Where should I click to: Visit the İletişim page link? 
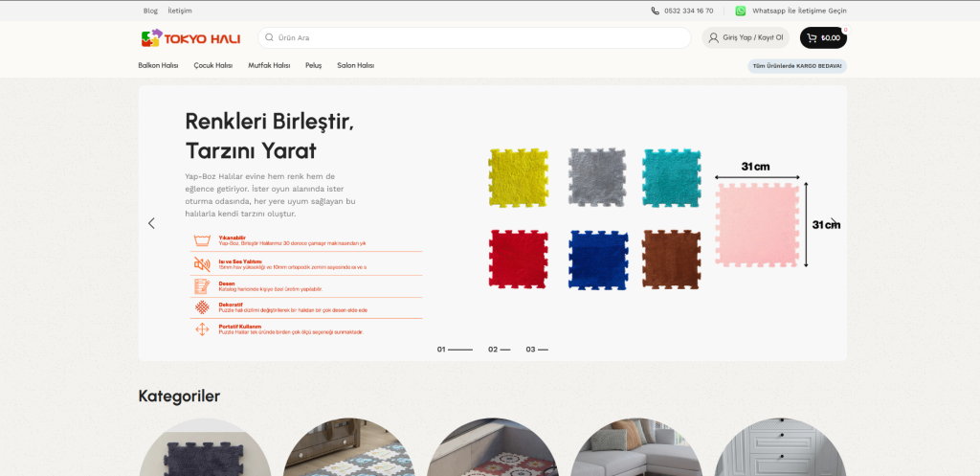(180, 11)
